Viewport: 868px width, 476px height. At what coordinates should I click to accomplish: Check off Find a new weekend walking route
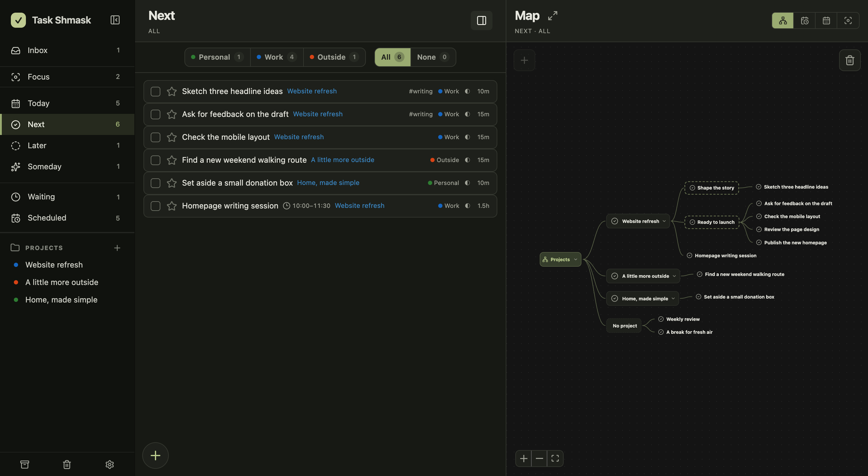coord(155,160)
